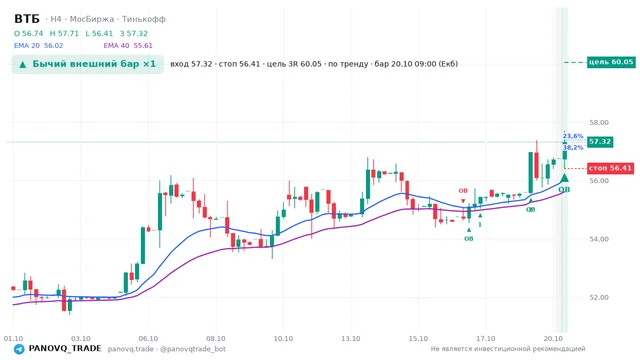Click the 10.10 date axis label
Screen dimensions: 640x360
click(x=283, y=339)
